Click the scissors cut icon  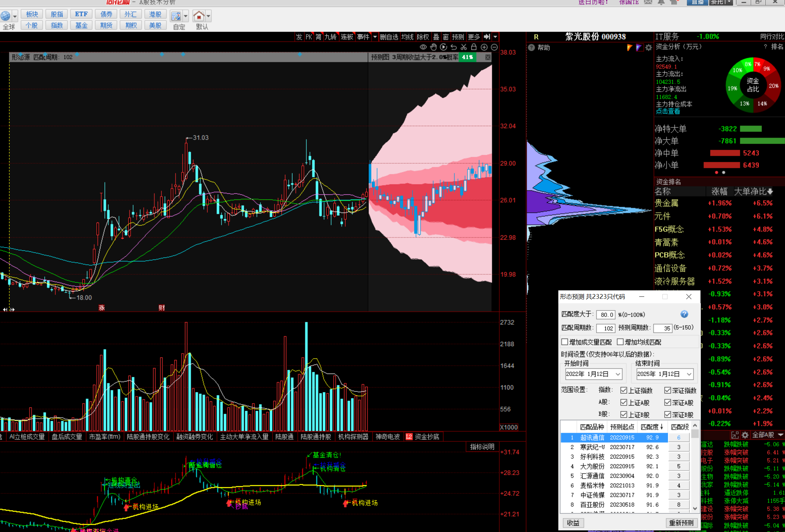click(x=463, y=47)
